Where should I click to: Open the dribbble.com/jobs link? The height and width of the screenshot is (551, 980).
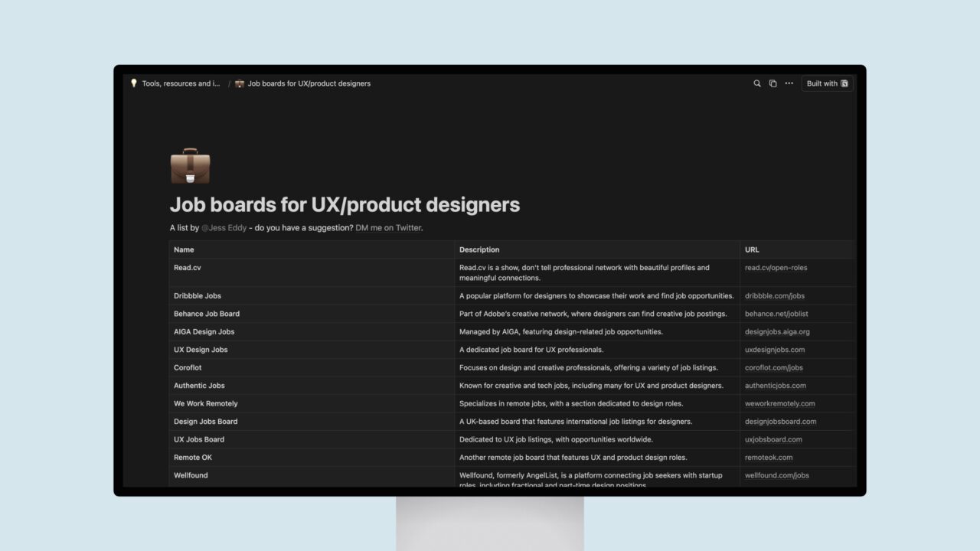point(775,296)
